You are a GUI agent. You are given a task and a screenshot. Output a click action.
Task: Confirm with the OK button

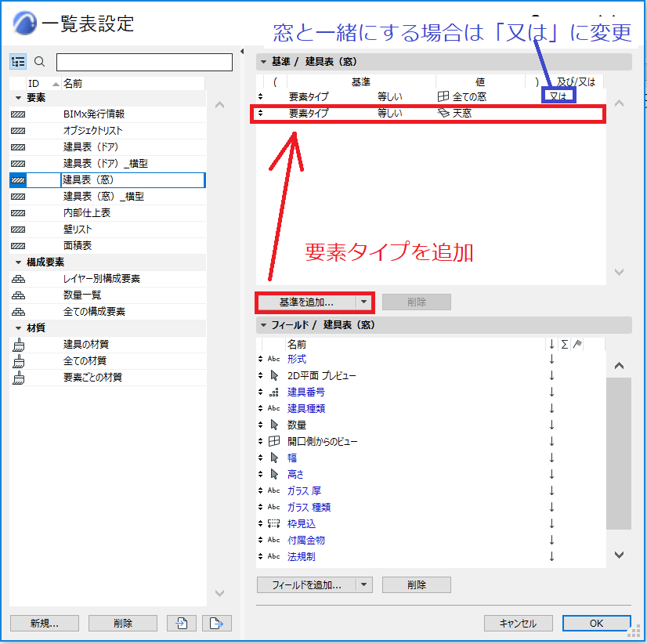(x=596, y=624)
